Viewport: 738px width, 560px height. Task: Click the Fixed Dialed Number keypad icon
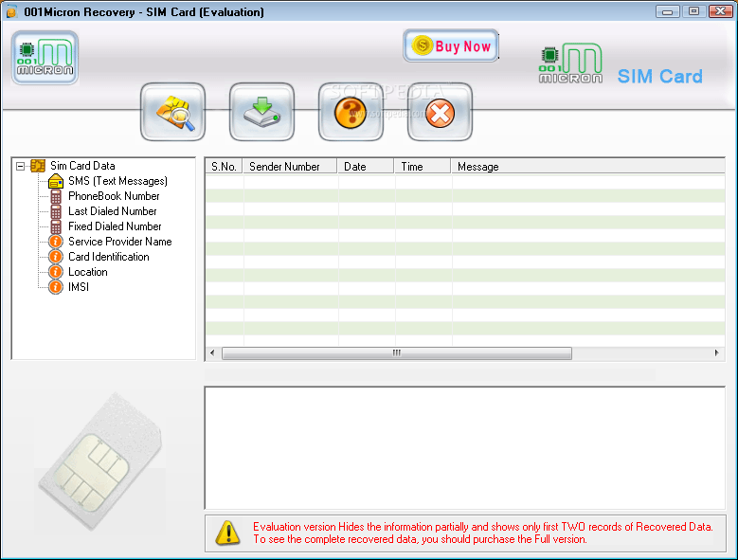pos(56,226)
